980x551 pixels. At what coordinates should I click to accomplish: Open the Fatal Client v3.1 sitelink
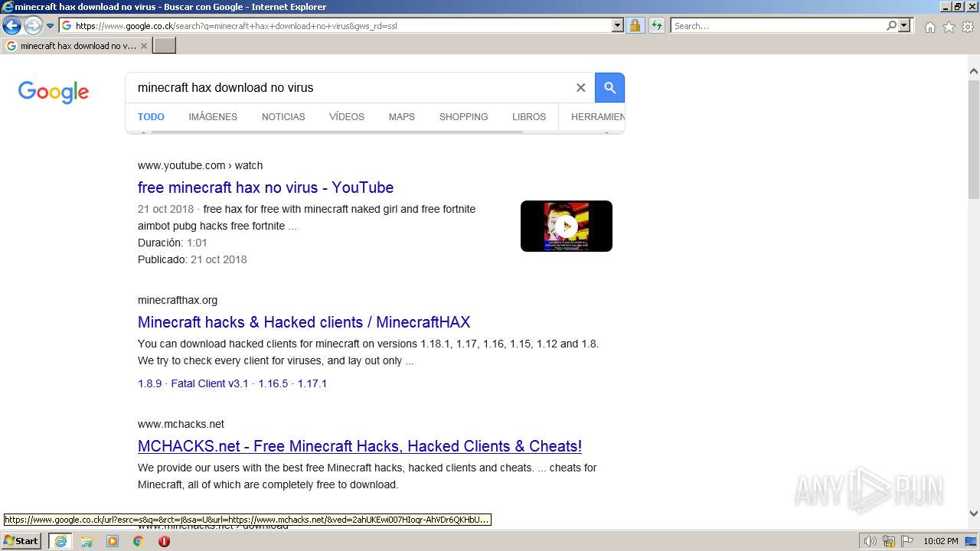[210, 383]
